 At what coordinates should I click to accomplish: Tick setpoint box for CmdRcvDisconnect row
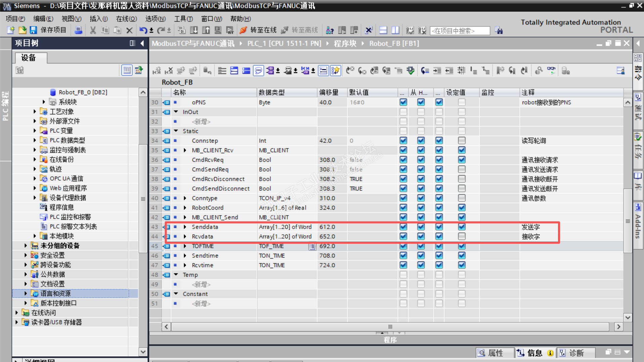(462, 179)
